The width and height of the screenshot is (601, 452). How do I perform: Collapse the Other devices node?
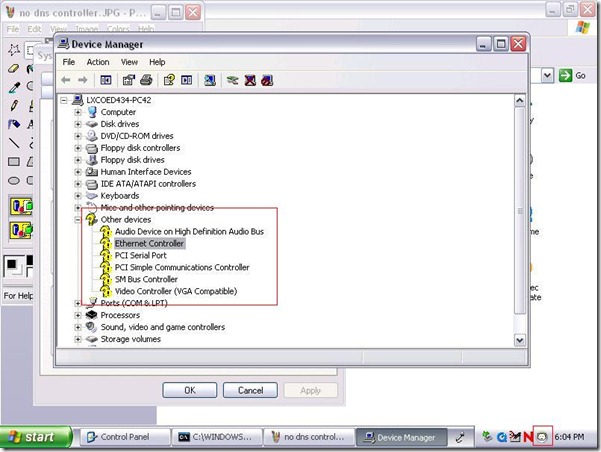tap(78, 220)
